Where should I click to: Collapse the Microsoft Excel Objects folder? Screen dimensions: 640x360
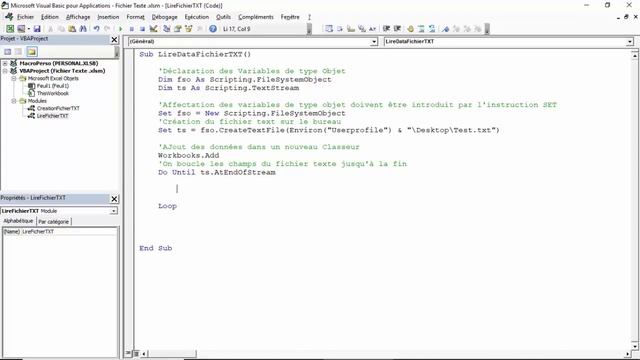tap(13, 78)
